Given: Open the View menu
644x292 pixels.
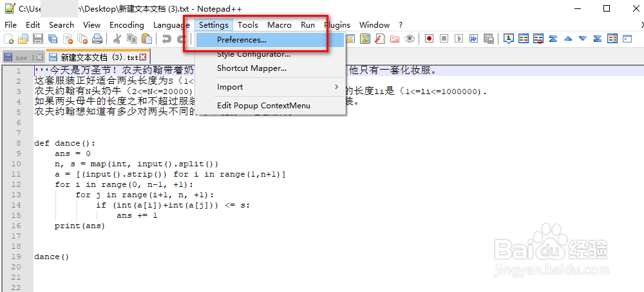Looking at the screenshot, I should pyautogui.click(x=91, y=25).
